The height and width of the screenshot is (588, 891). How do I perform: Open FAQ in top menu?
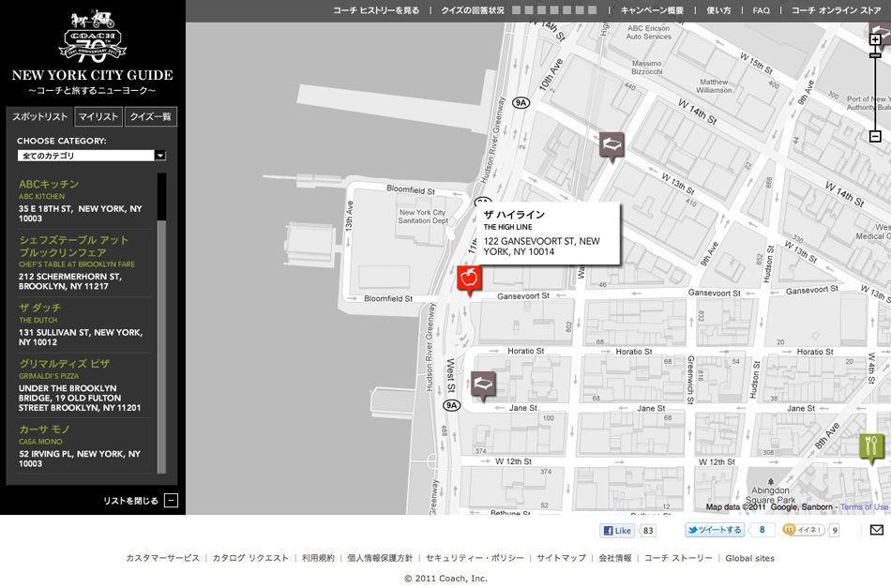pyautogui.click(x=761, y=10)
